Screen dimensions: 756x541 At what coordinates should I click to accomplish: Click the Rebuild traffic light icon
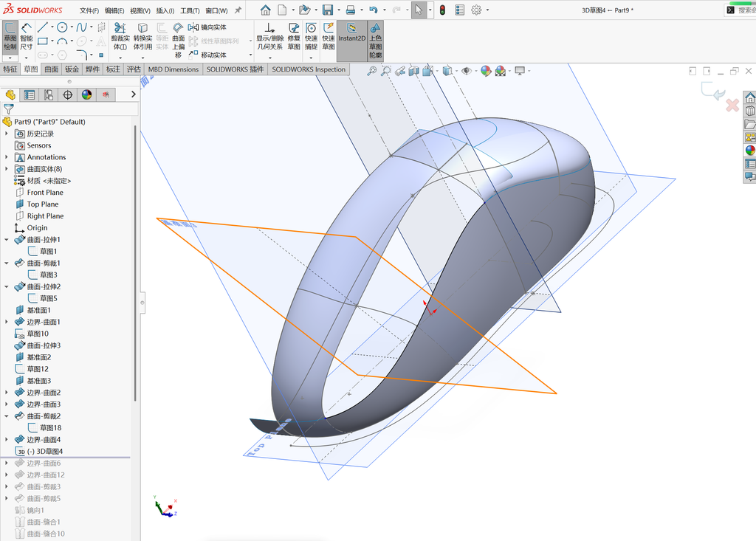(x=442, y=10)
